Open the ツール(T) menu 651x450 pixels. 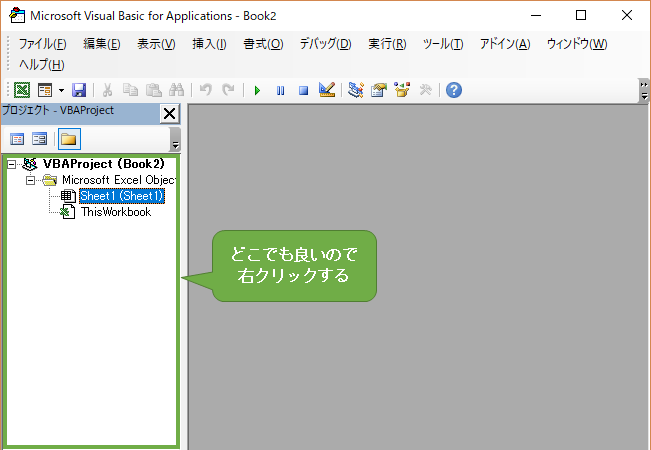click(443, 44)
